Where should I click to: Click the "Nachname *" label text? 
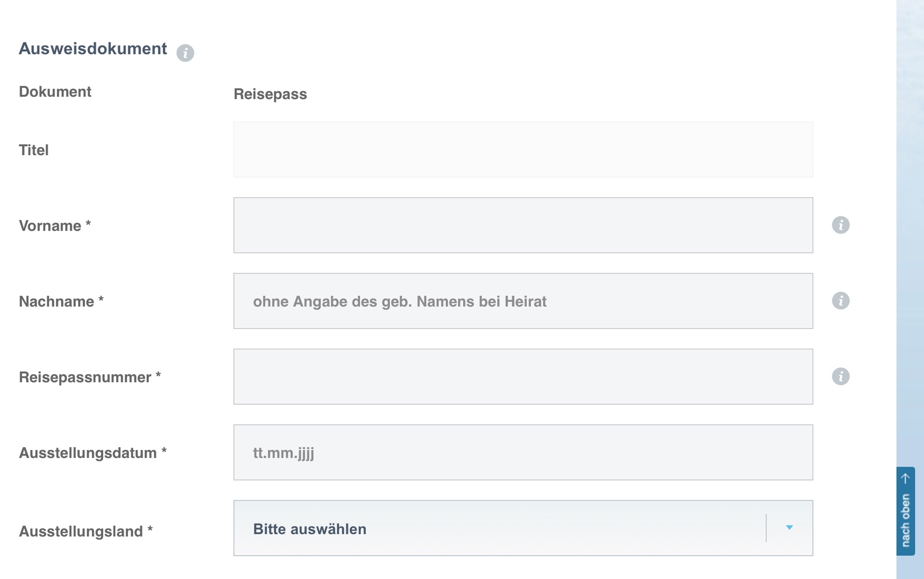[61, 302]
